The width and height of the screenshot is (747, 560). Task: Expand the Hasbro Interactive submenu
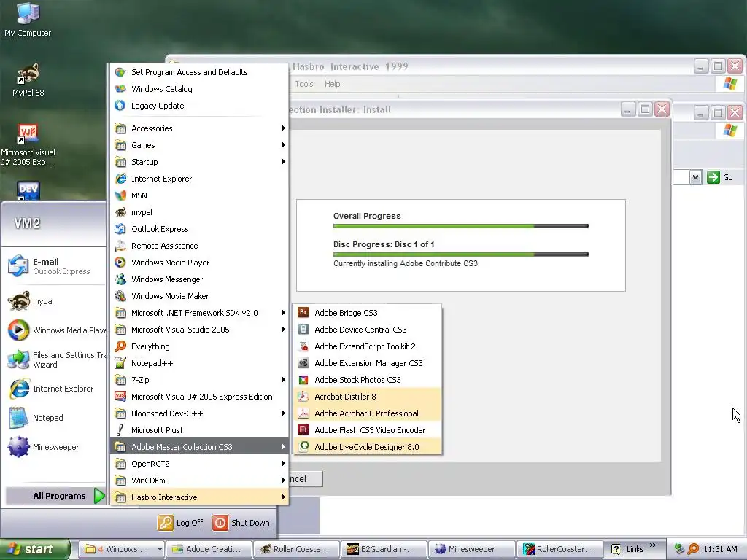(200, 497)
